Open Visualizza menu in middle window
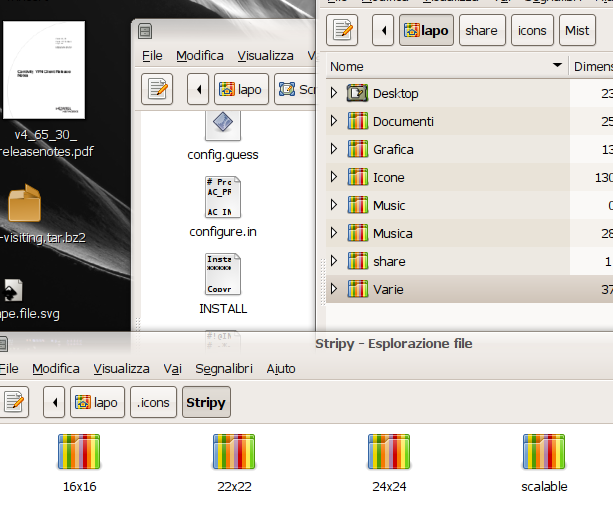Image resolution: width=613 pixels, height=515 pixels. point(265,56)
